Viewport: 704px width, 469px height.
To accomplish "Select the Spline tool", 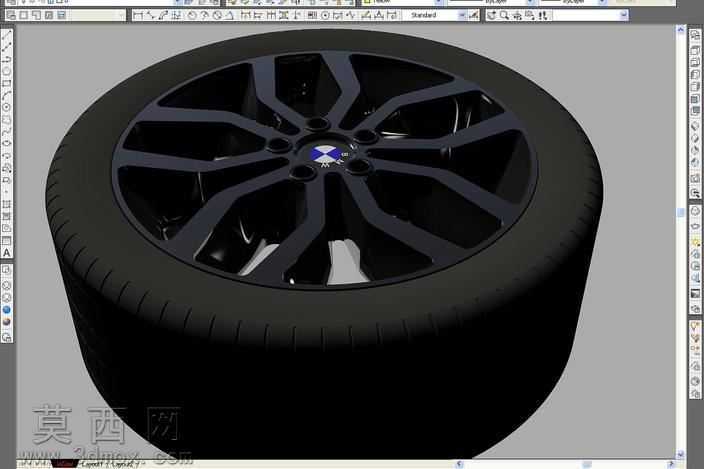I will coord(6,131).
